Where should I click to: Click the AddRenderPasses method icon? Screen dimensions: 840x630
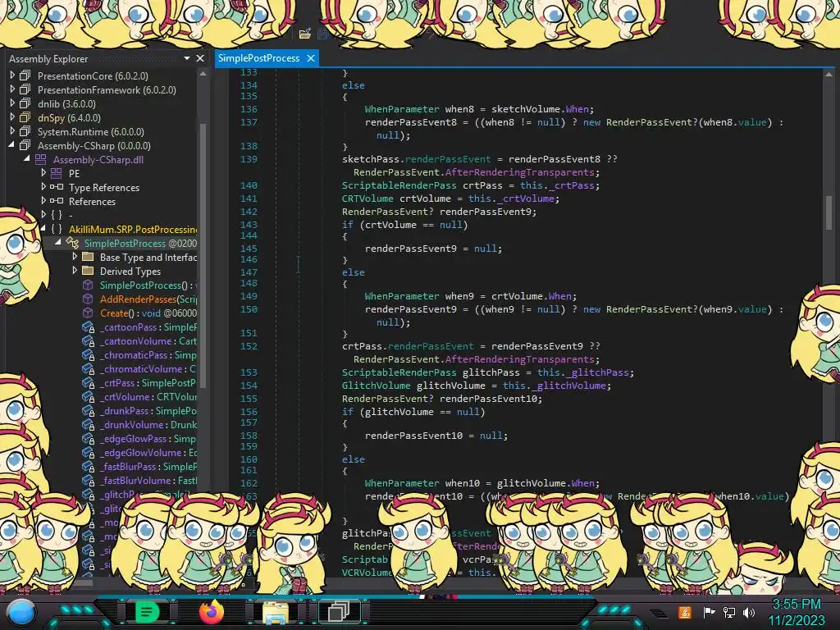(88, 299)
